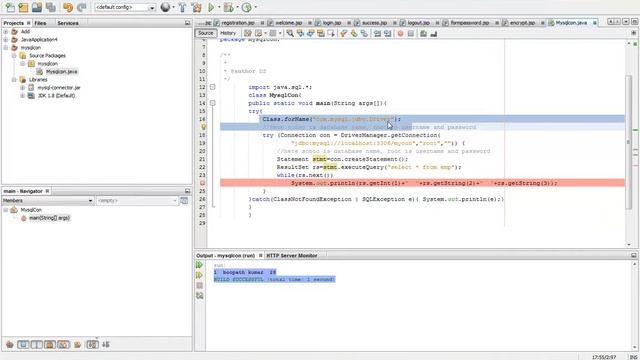The width and height of the screenshot is (640, 360).
Task: Toggle the fold marker beside line 14
Action: pyautogui.click(x=213, y=103)
